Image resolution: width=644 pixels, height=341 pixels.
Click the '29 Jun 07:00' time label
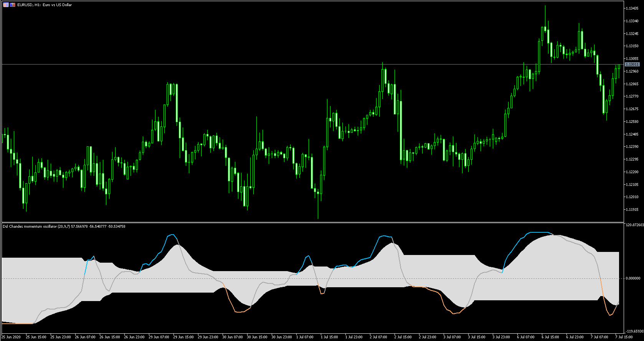pyautogui.click(x=159, y=337)
